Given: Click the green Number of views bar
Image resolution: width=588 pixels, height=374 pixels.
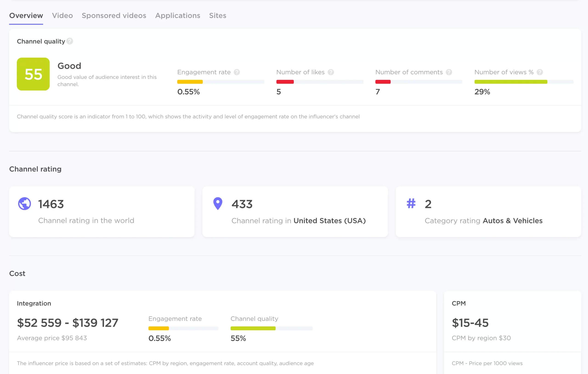Looking at the screenshot, I should [511, 82].
